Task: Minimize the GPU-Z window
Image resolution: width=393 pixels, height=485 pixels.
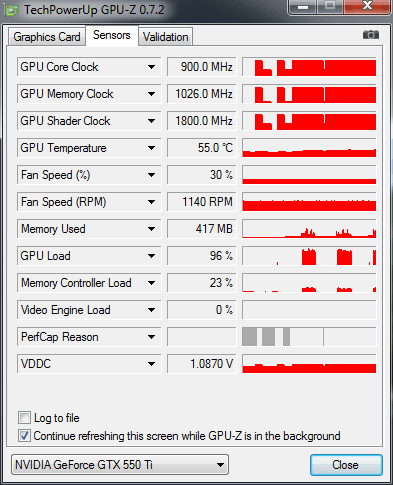Action: point(303,7)
